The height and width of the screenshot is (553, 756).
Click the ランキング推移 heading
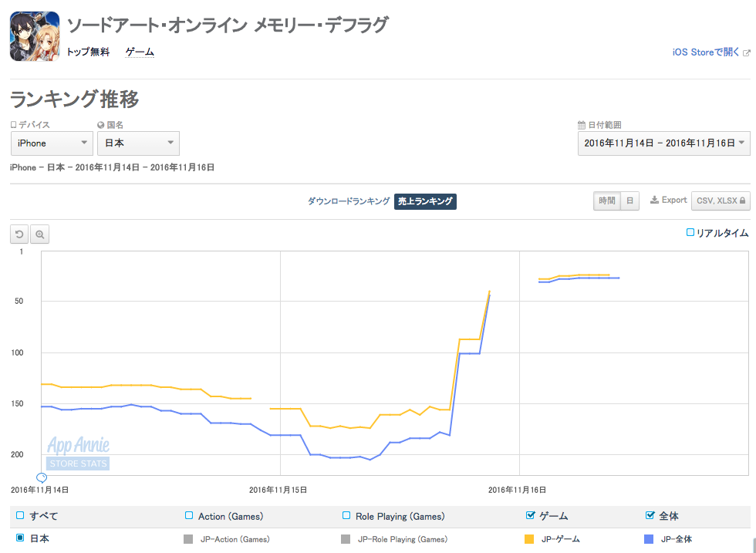pyautogui.click(x=75, y=99)
